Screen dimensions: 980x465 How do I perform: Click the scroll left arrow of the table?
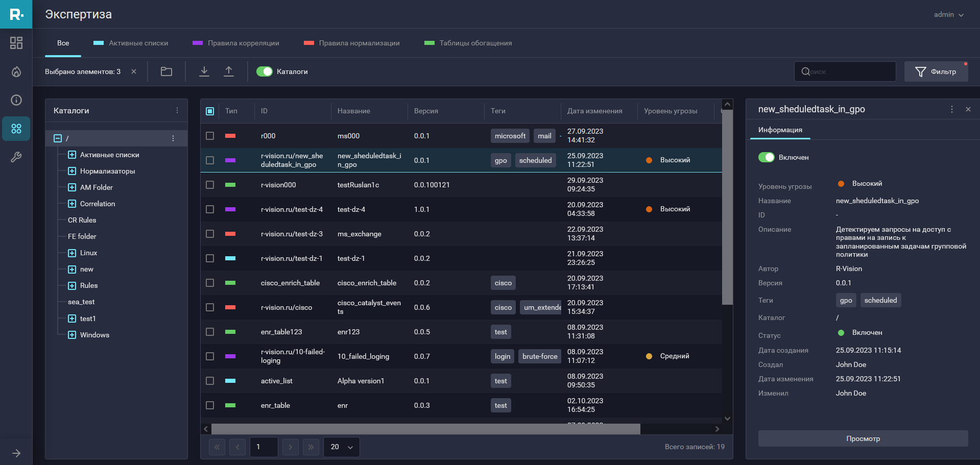(206, 429)
